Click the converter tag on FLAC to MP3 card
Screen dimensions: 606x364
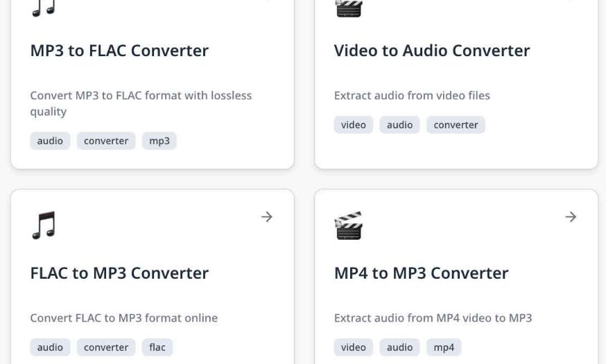[x=106, y=347]
